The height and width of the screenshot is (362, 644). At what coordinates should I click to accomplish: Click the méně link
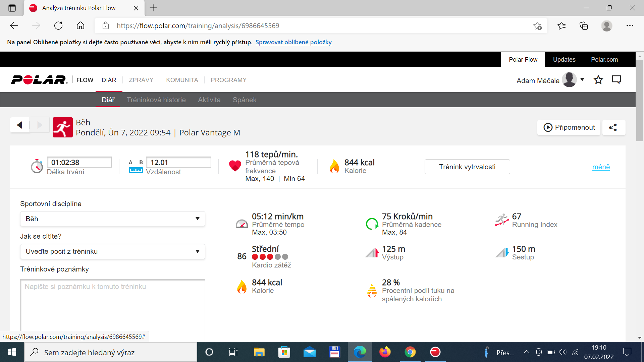pos(601,167)
